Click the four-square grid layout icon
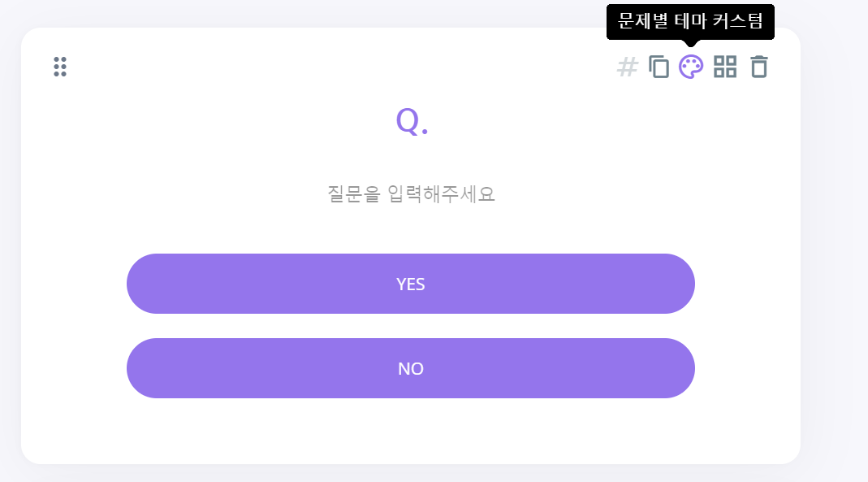The image size is (868, 482). [725, 67]
